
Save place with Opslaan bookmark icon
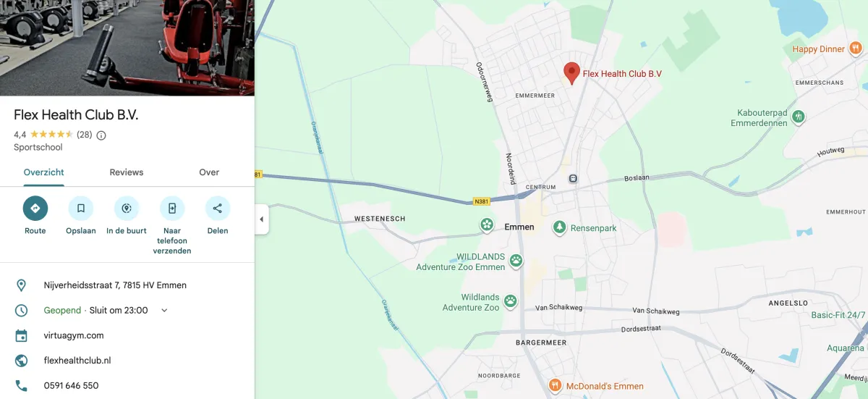point(80,209)
